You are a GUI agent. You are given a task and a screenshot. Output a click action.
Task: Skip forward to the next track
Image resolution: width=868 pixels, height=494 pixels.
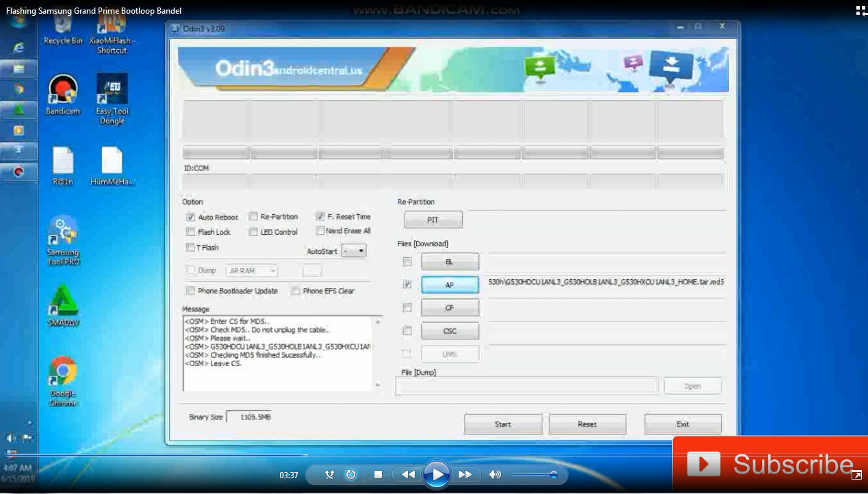click(465, 474)
